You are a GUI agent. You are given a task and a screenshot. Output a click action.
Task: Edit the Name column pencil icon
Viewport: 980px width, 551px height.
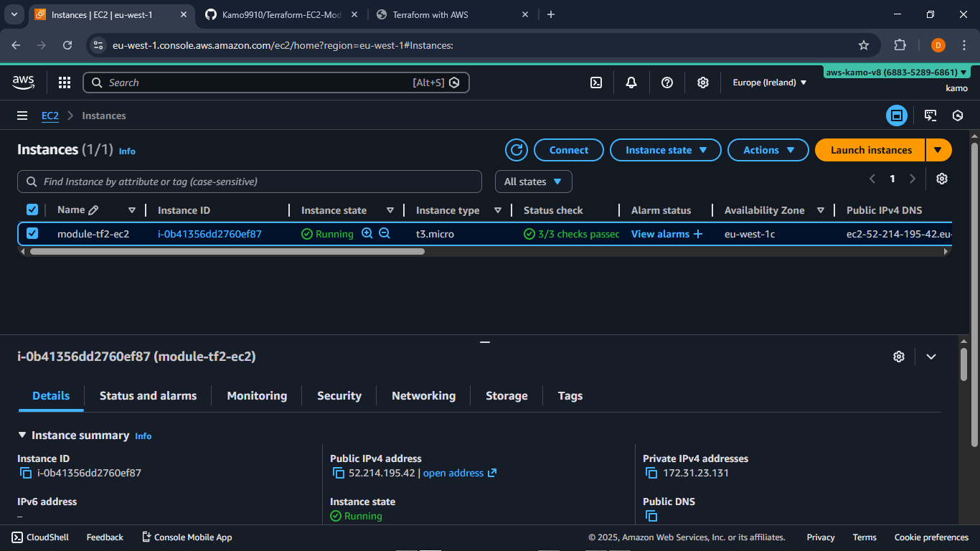(x=93, y=210)
